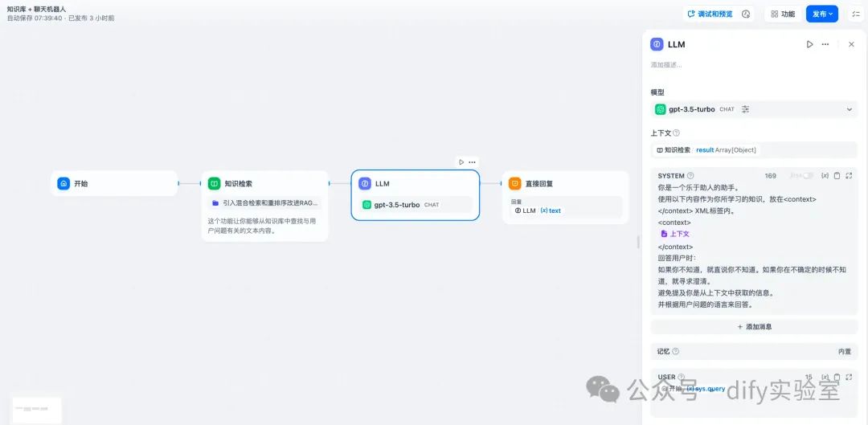
Task: Click the LLM text variable in 直接回复
Action: point(538,210)
